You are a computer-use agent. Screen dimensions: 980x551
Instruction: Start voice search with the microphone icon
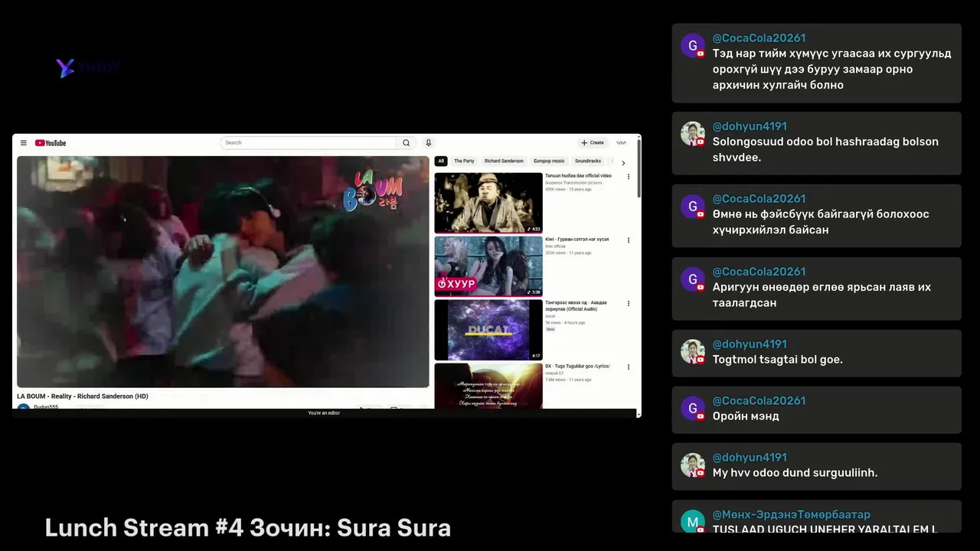pos(429,142)
